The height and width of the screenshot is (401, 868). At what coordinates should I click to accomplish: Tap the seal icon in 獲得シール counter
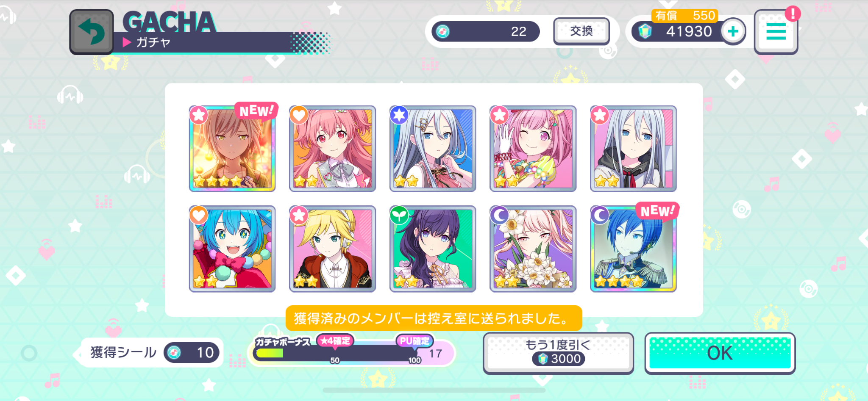174,352
